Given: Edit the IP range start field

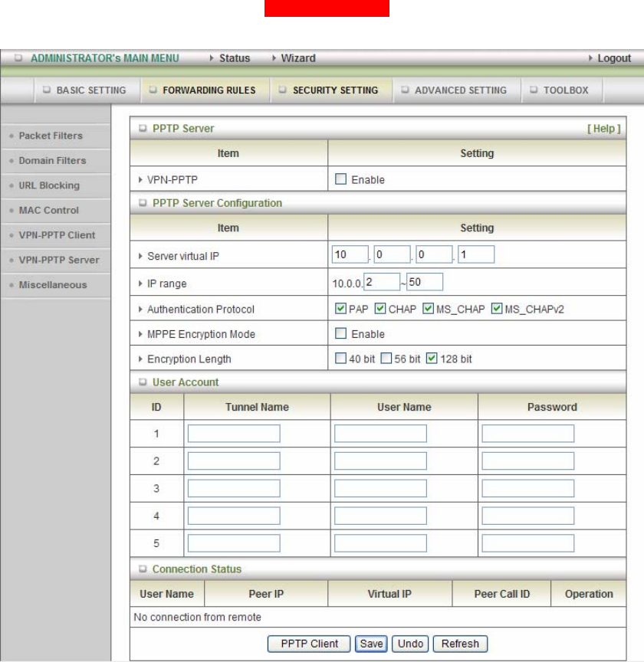Looking at the screenshot, I should (x=382, y=282).
